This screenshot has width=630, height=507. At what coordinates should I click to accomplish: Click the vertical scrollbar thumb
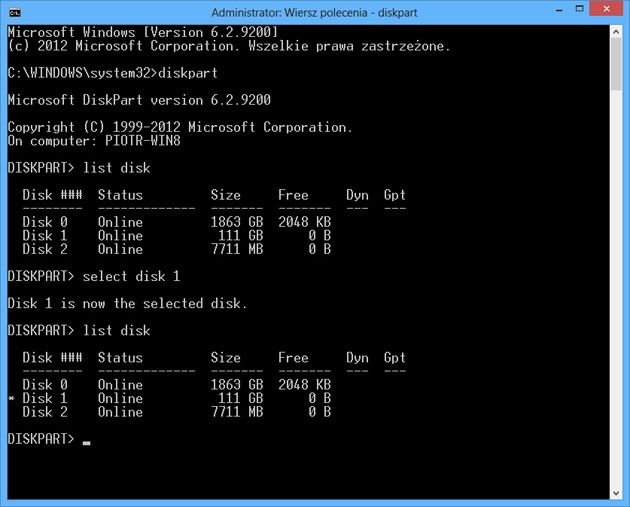click(616, 64)
